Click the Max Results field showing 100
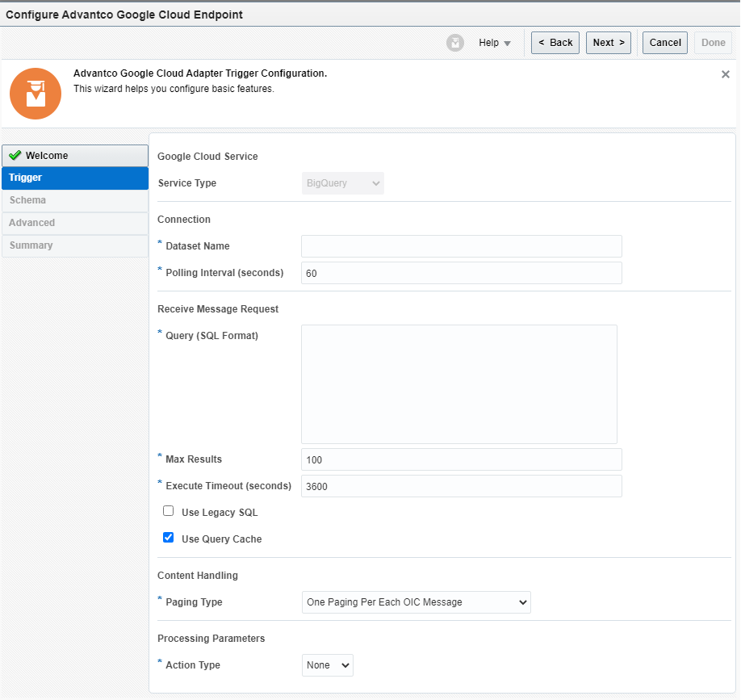Screen dimensions: 741x700 click(x=462, y=459)
